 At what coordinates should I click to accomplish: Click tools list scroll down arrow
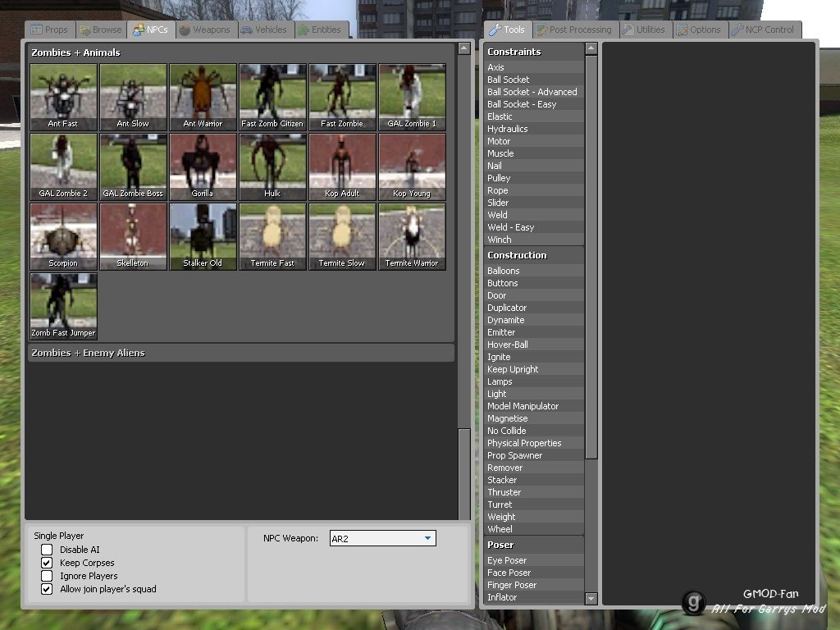pos(591,598)
